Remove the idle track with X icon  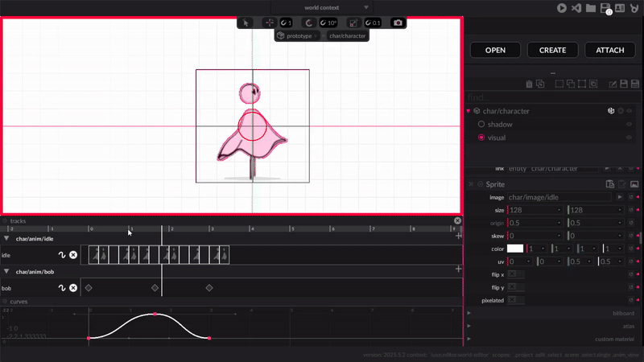click(x=73, y=255)
